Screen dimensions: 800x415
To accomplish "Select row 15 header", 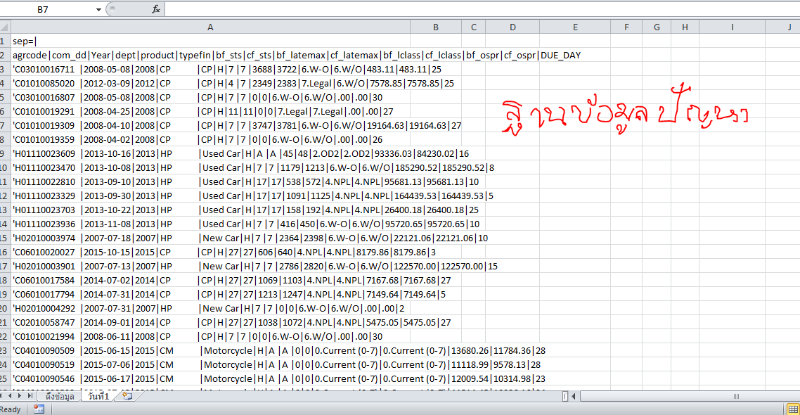I will coord(5,239).
